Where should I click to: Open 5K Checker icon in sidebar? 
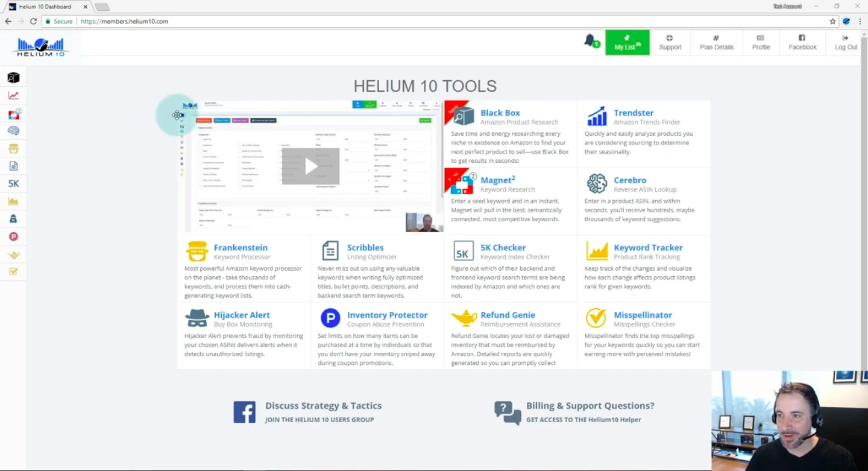pos(13,184)
